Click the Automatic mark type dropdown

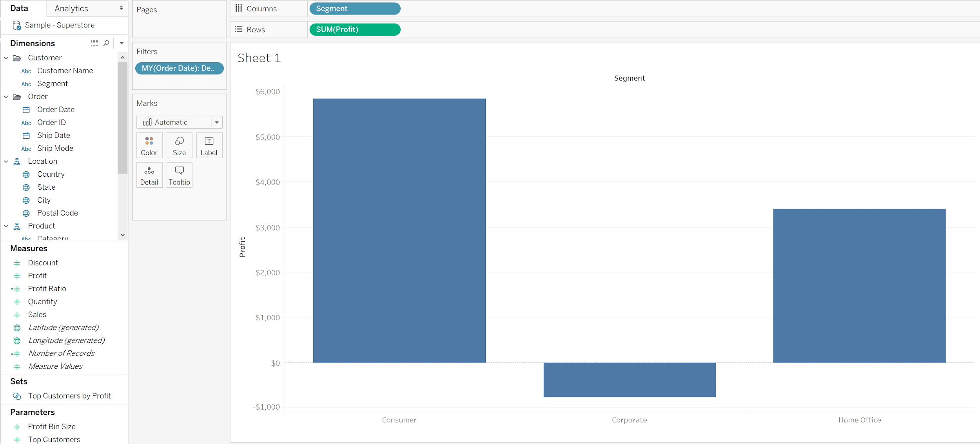(x=180, y=122)
